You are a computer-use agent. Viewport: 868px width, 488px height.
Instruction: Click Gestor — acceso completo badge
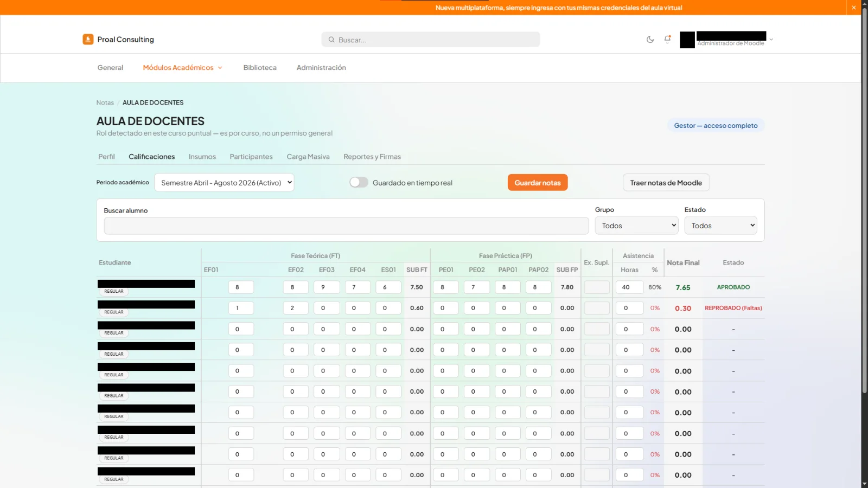tap(716, 125)
